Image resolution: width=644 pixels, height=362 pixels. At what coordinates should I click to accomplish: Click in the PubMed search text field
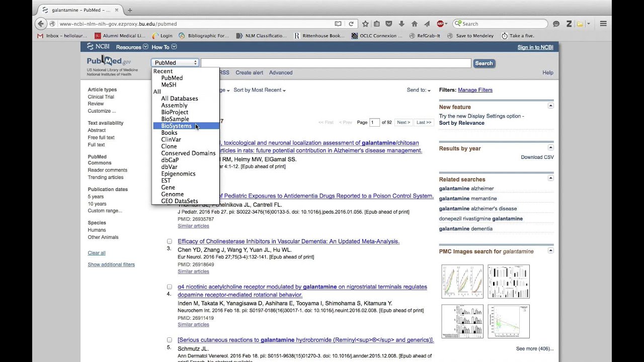tap(336, 63)
